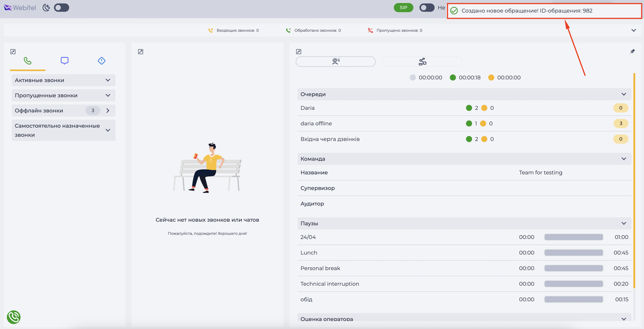Click the Аудитор row
The image size is (644, 329).
(x=464, y=203)
